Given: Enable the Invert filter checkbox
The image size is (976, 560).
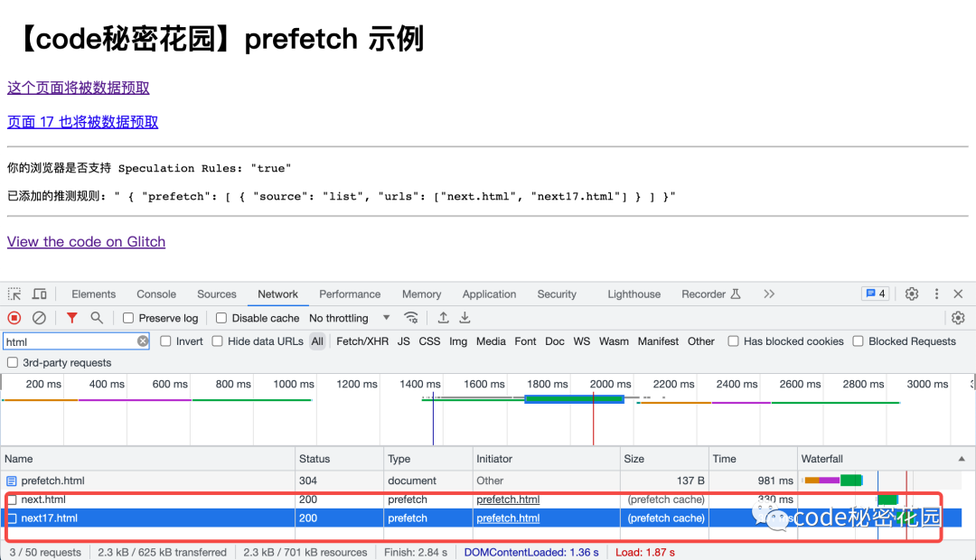Looking at the screenshot, I should coord(164,341).
